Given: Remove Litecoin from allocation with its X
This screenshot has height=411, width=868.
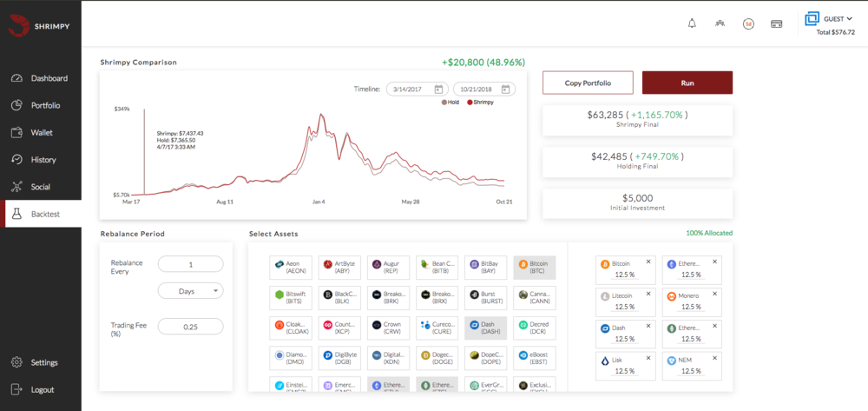Looking at the screenshot, I should tap(648, 294).
